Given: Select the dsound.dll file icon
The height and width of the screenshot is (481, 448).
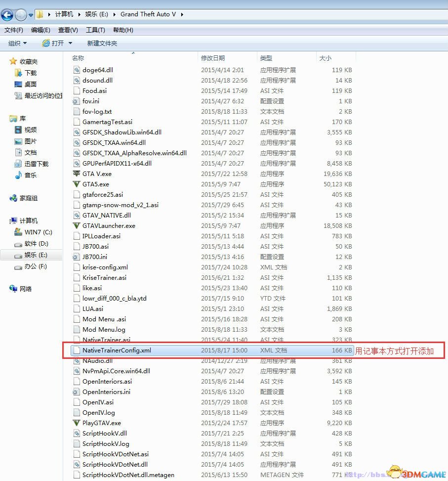Looking at the screenshot, I should pyautogui.click(x=77, y=81).
